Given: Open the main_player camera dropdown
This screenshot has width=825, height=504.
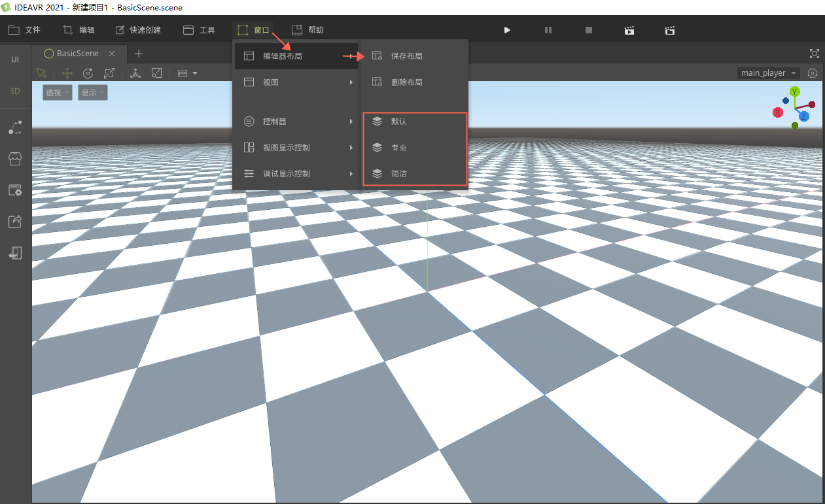Looking at the screenshot, I should (768, 73).
